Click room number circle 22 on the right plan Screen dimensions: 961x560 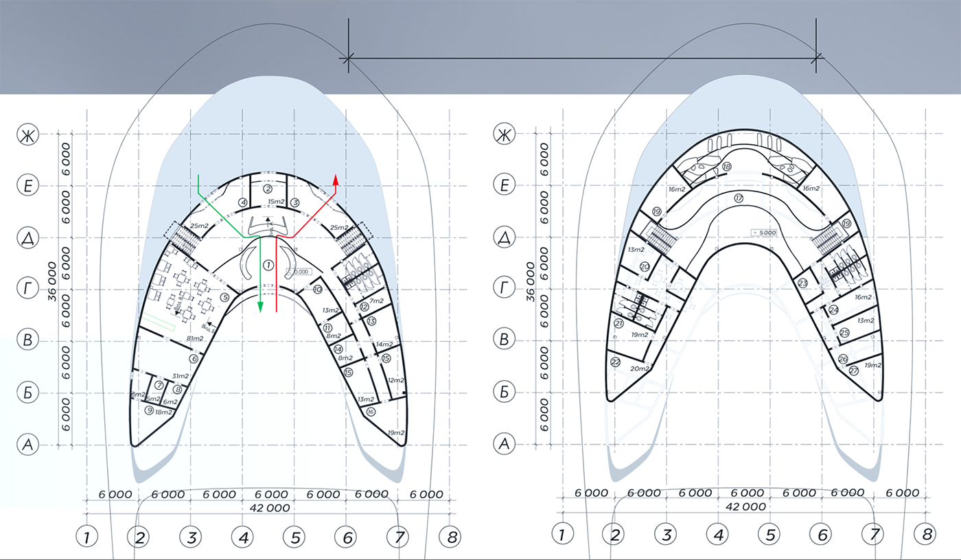point(616,361)
